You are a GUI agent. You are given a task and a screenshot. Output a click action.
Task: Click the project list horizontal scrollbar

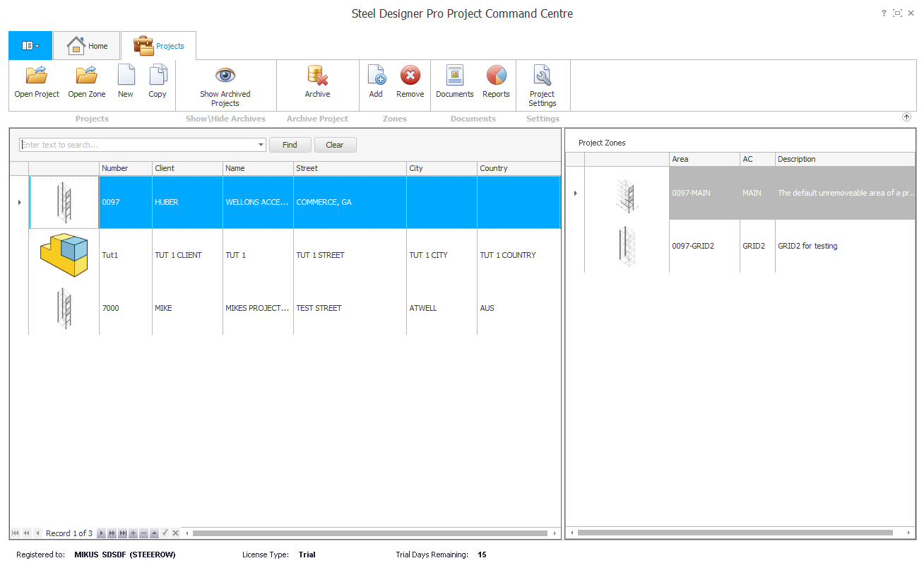pos(369,533)
